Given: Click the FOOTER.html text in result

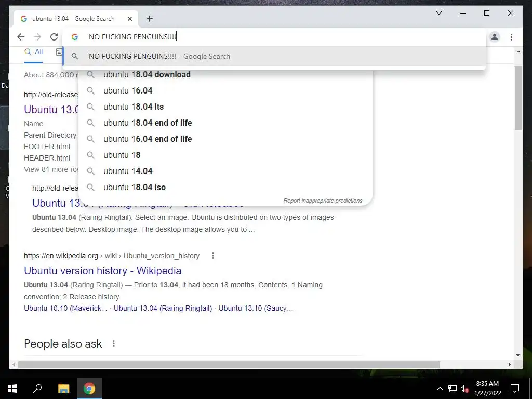Looking at the screenshot, I should click(x=47, y=147).
